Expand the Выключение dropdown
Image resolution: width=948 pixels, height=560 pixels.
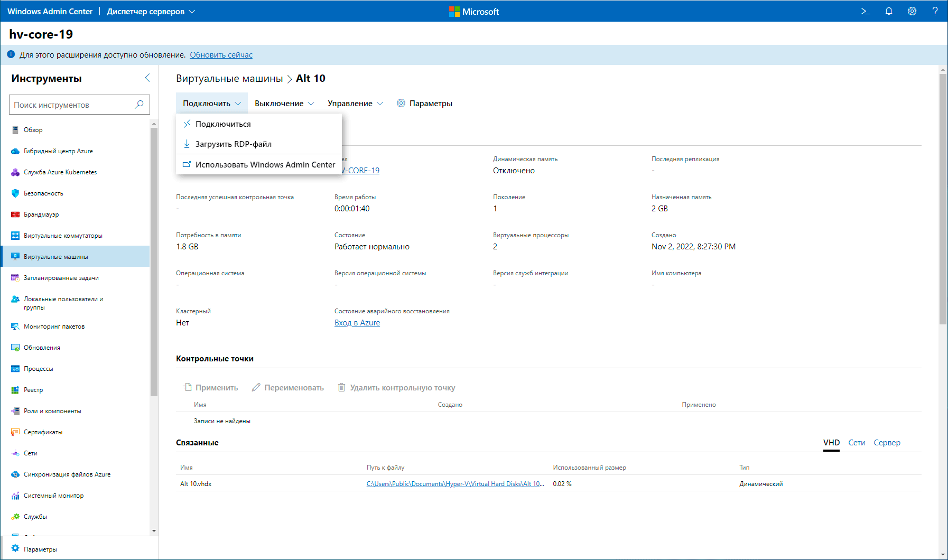coord(284,104)
